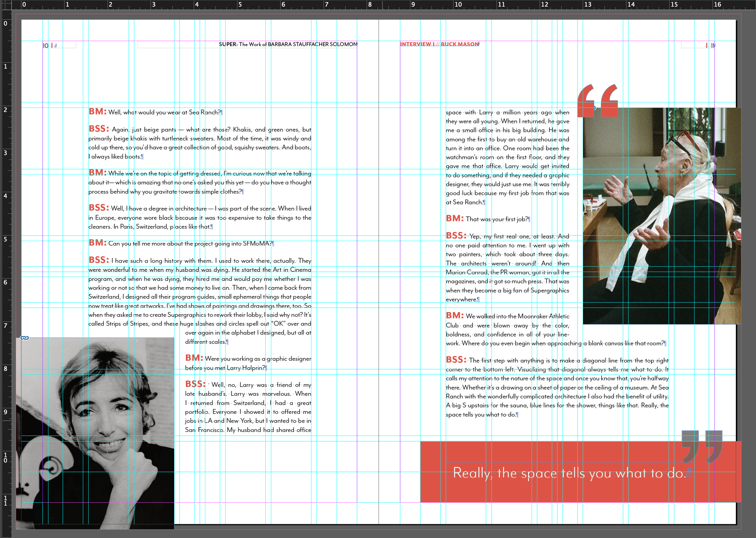
Task: Select the red opening quotation mark graphic
Action: pyautogui.click(x=598, y=100)
